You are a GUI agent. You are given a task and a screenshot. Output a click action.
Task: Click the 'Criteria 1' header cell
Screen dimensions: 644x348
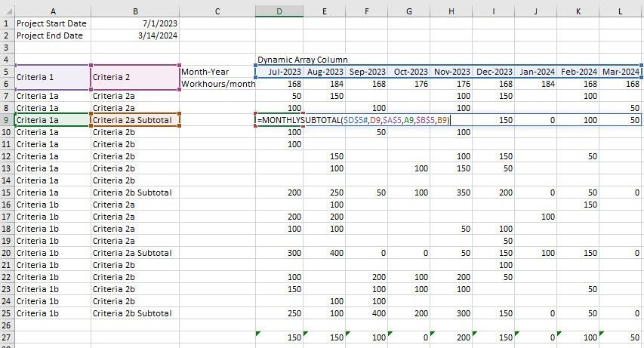tap(53, 77)
